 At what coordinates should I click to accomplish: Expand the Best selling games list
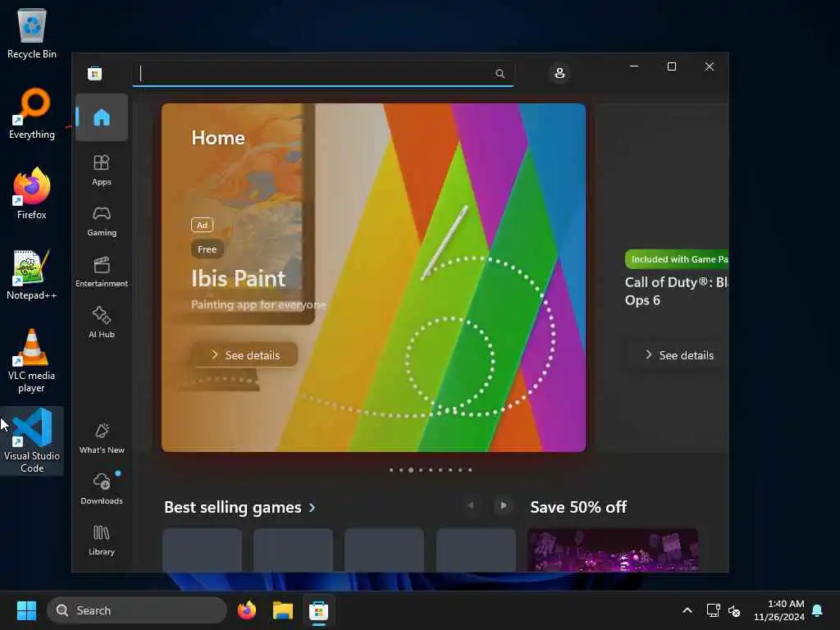coord(313,507)
